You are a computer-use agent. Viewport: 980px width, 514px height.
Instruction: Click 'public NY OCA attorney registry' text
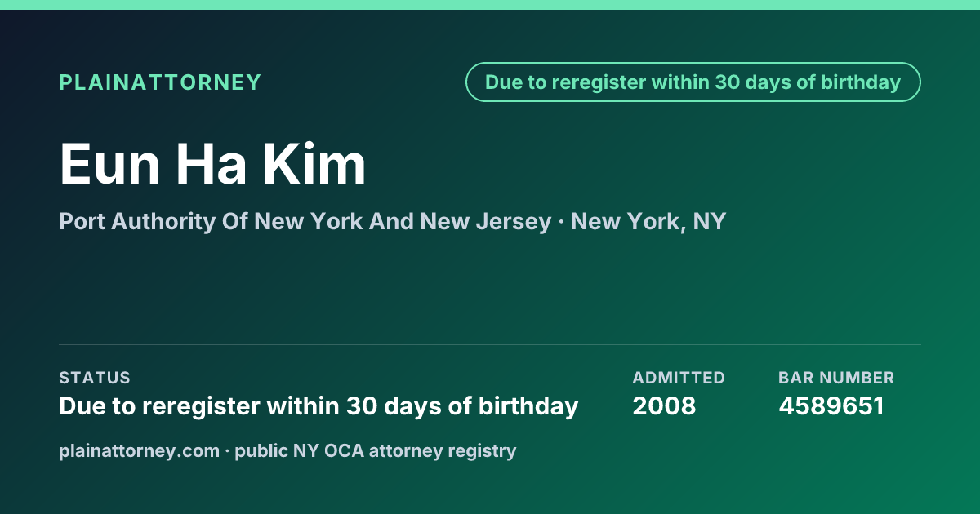[376, 450]
